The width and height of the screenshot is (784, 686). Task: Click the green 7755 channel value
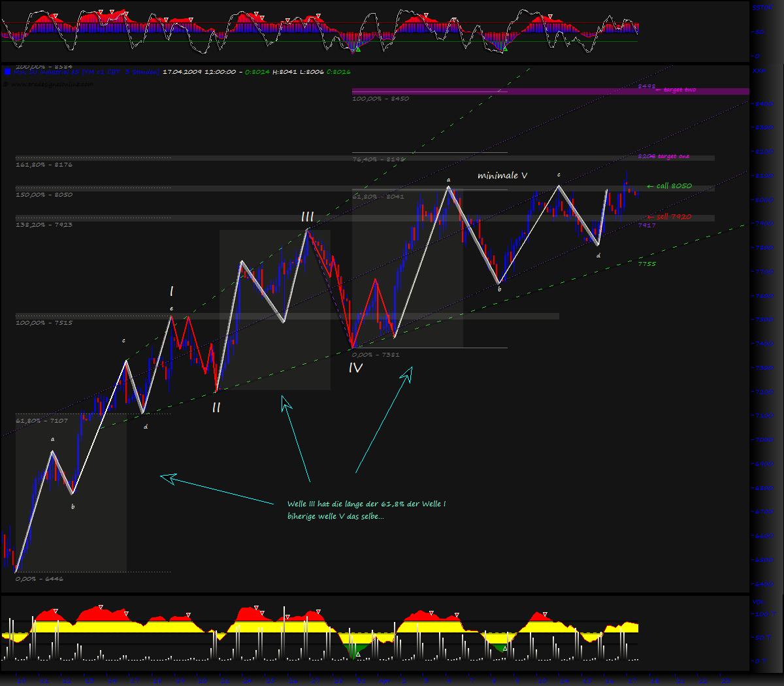coord(647,264)
